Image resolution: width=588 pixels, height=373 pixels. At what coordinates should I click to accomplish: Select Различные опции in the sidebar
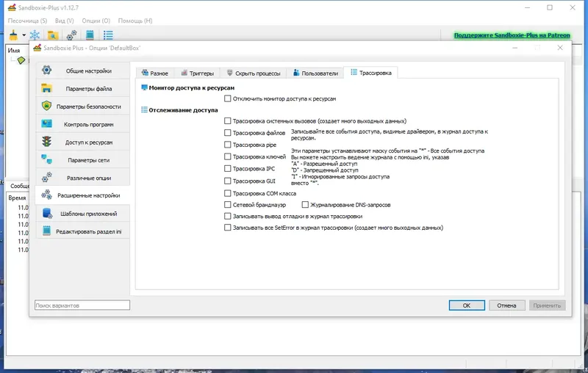pyautogui.click(x=83, y=178)
